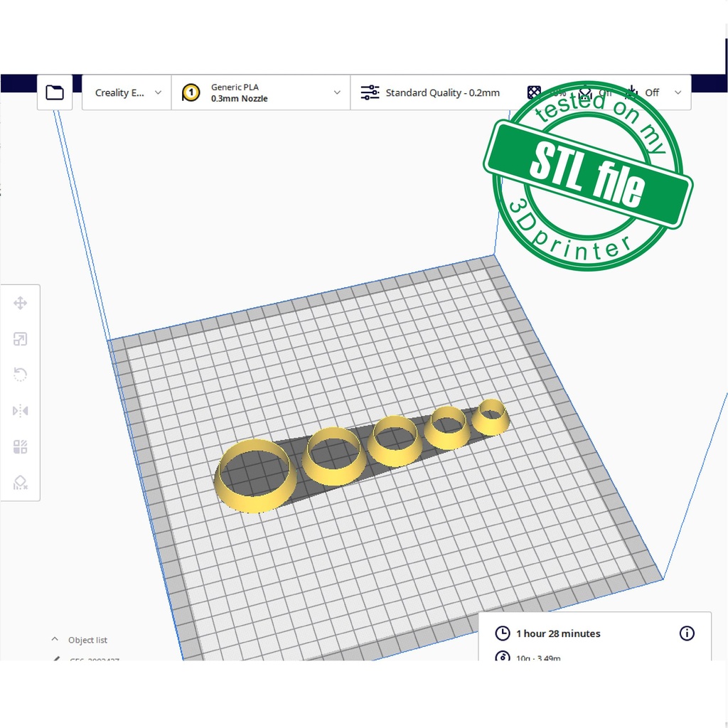Click the print info icon

(x=687, y=633)
